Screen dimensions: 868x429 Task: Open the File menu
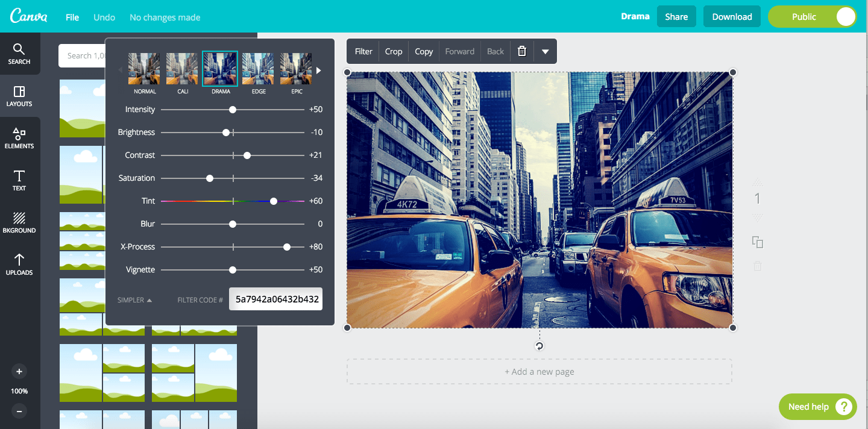click(72, 17)
